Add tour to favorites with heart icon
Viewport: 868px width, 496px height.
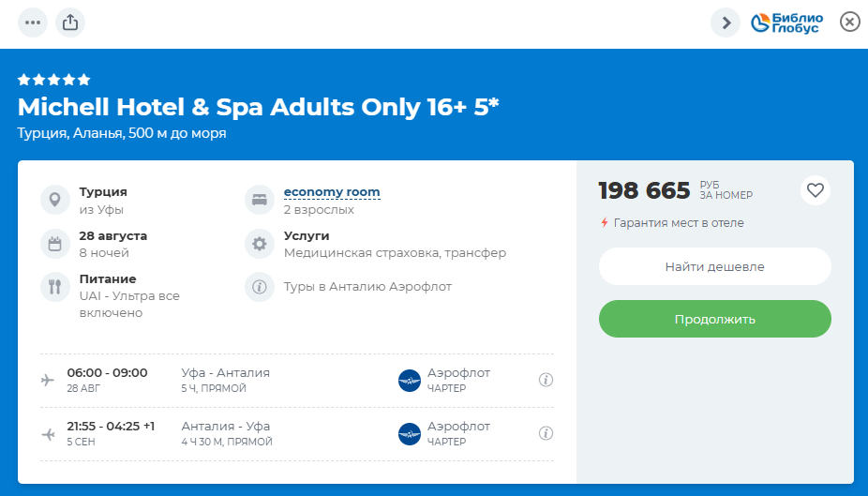click(816, 190)
